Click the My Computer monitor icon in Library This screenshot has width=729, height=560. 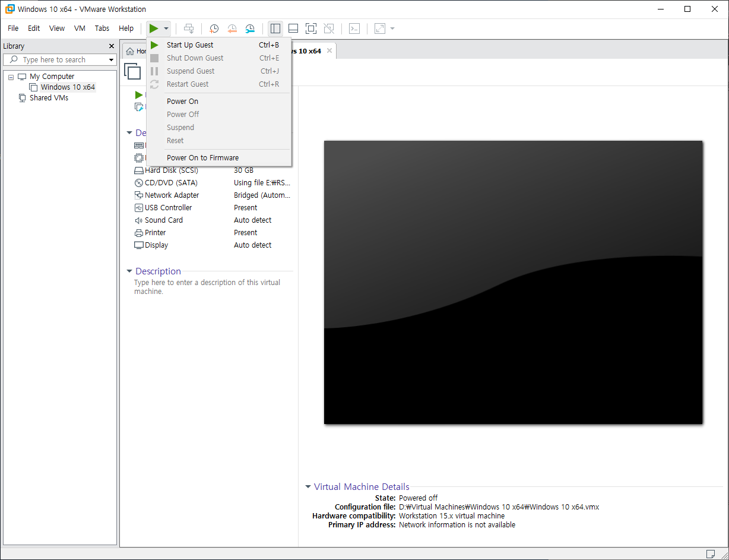[x=22, y=77]
